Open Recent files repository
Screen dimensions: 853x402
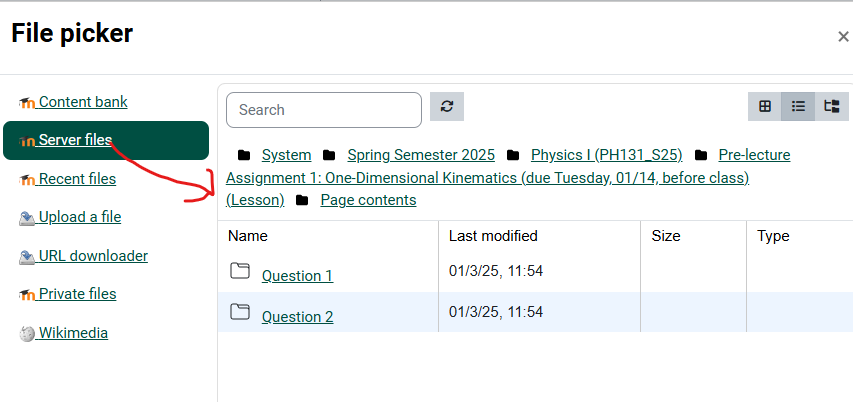(77, 179)
